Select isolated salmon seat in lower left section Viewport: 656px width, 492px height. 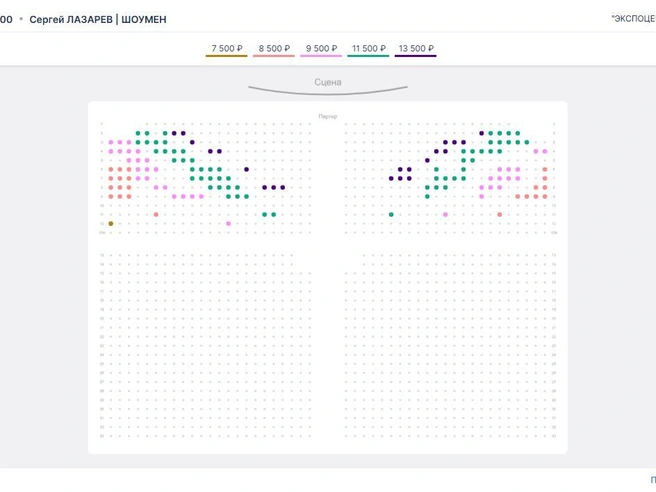point(156,215)
